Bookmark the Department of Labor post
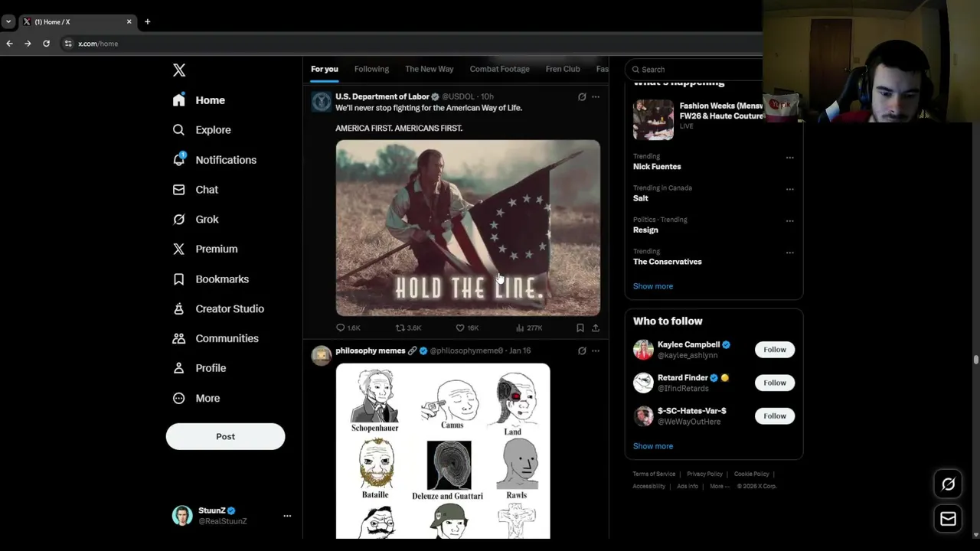The width and height of the screenshot is (980, 551). (x=580, y=328)
